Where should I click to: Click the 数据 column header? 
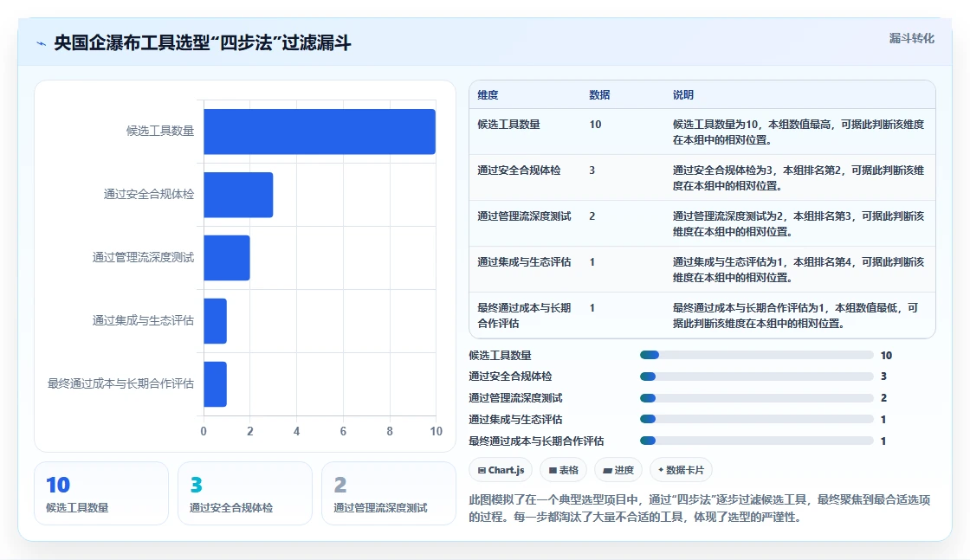coord(599,95)
